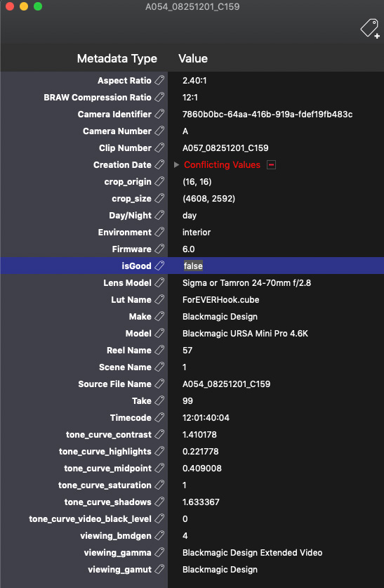The width and height of the screenshot is (384, 588).
Task: Click the pencil icon beside Aspect Ratio
Action: point(159,81)
